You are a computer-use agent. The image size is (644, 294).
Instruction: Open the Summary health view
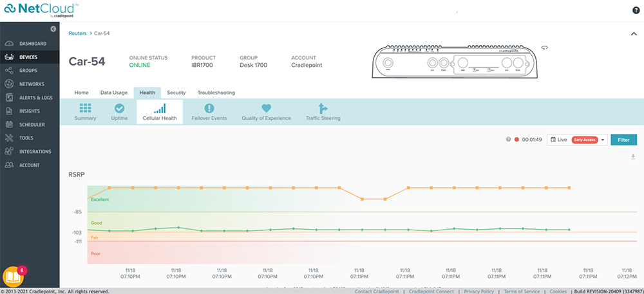85,112
